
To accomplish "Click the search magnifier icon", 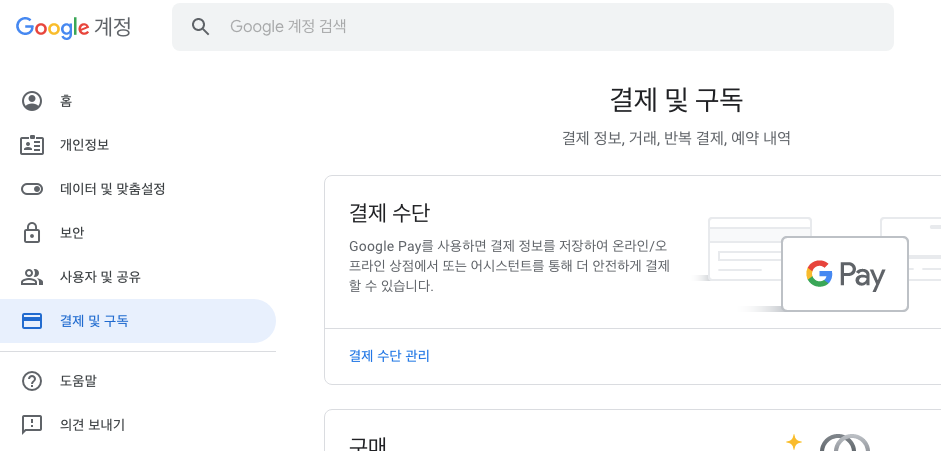I will point(200,26).
